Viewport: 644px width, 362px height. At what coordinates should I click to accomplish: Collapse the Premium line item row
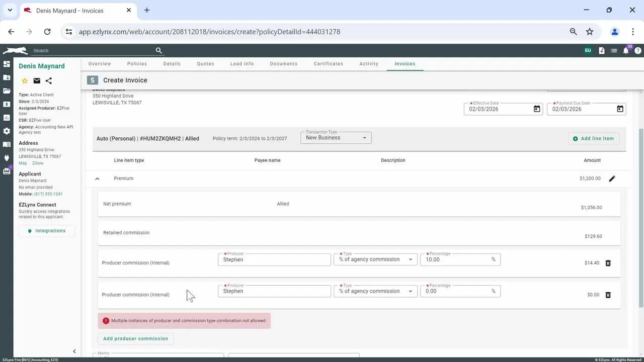click(x=97, y=178)
